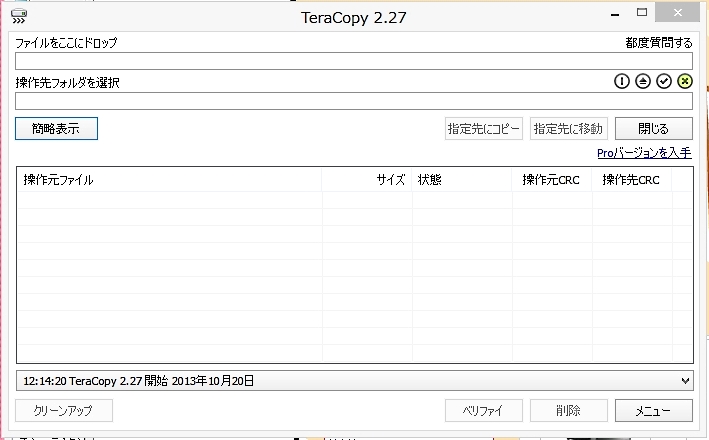Click the クリーンアップ button
Viewport: 709px width, 440px height.
pyautogui.click(x=64, y=411)
